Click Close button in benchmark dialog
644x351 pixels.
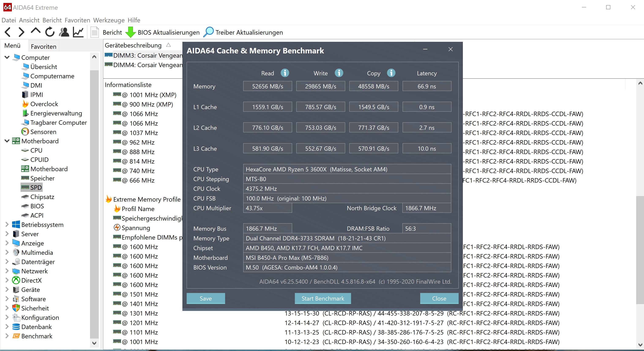pyautogui.click(x=439, y=298)
